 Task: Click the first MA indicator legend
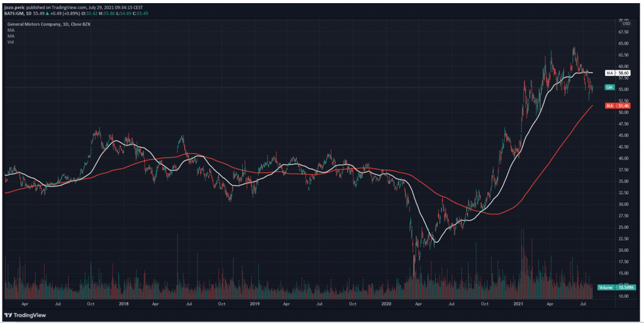click(11, 31)
